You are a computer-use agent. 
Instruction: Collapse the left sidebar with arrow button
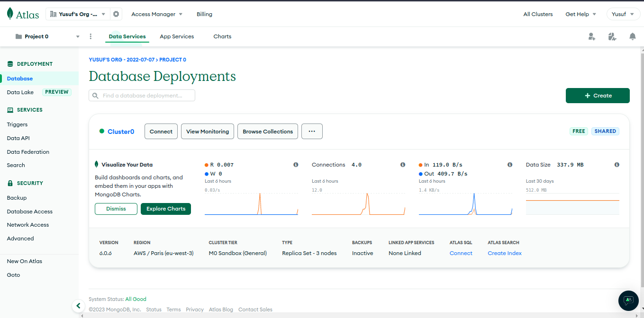[79, 306]
